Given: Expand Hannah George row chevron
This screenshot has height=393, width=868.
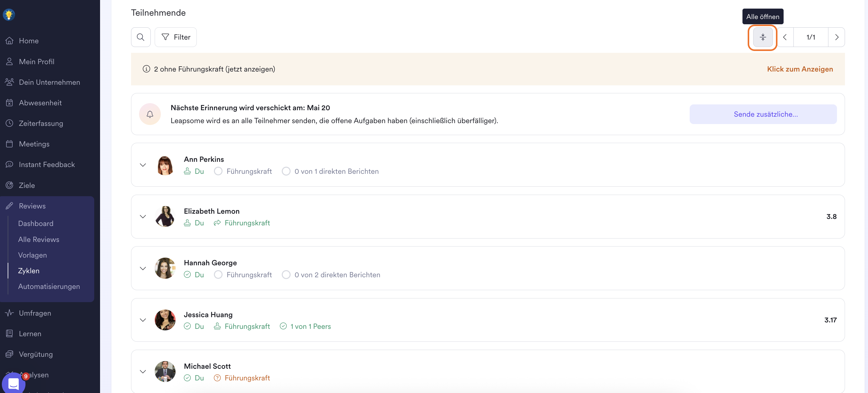Looking at the screenshot, I should click(143, 269).
